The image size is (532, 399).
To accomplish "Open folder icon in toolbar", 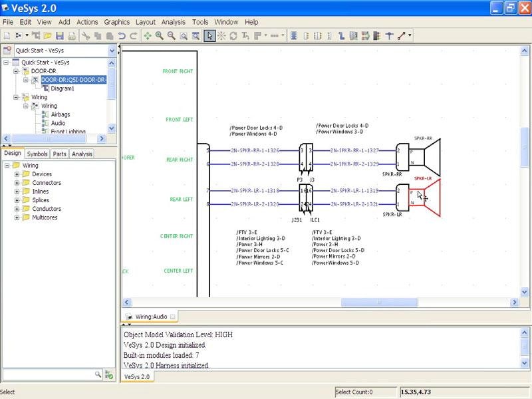I will pos(47,36).
